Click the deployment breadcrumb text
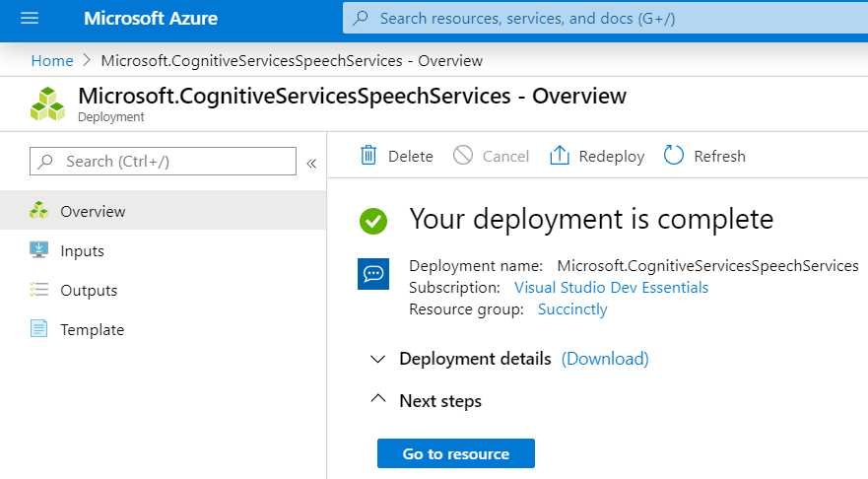This screenshot has height=479, width=868. 292,60
